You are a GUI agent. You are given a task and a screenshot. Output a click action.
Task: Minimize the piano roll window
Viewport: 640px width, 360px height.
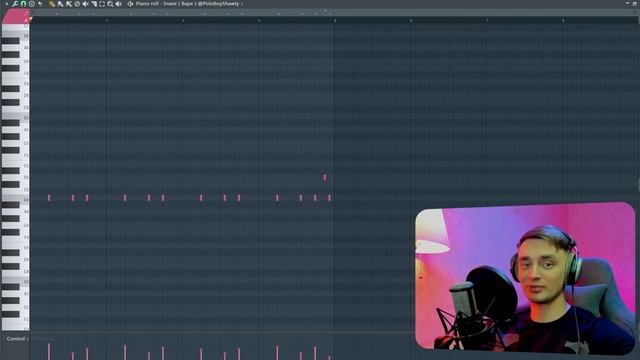(x=627, y=3)
